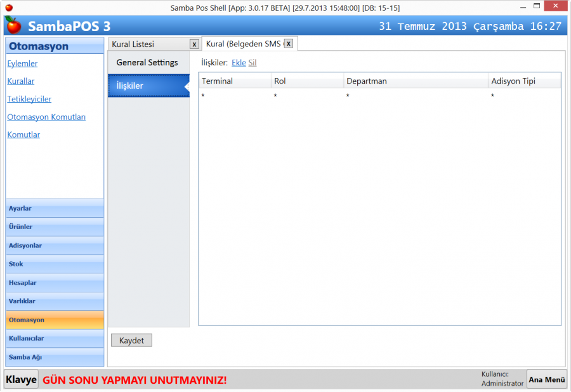Click the Departman column header

click(x=416, y=81)
